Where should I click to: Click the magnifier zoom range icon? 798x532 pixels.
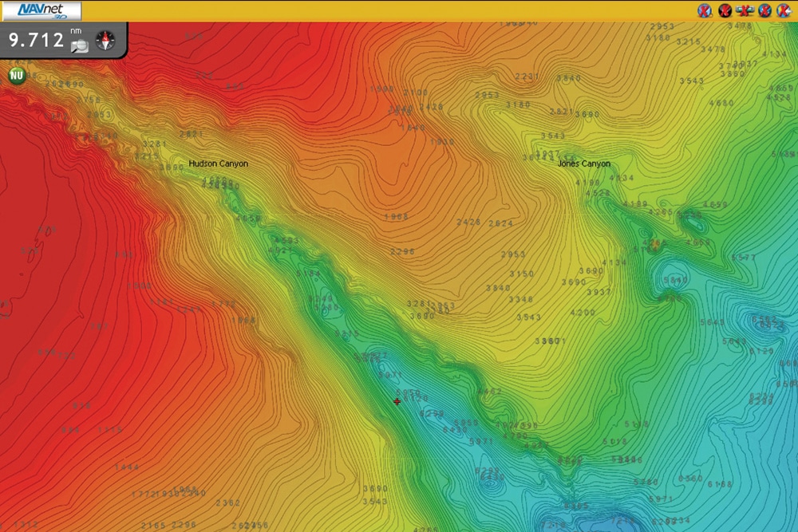click(79, 45)
